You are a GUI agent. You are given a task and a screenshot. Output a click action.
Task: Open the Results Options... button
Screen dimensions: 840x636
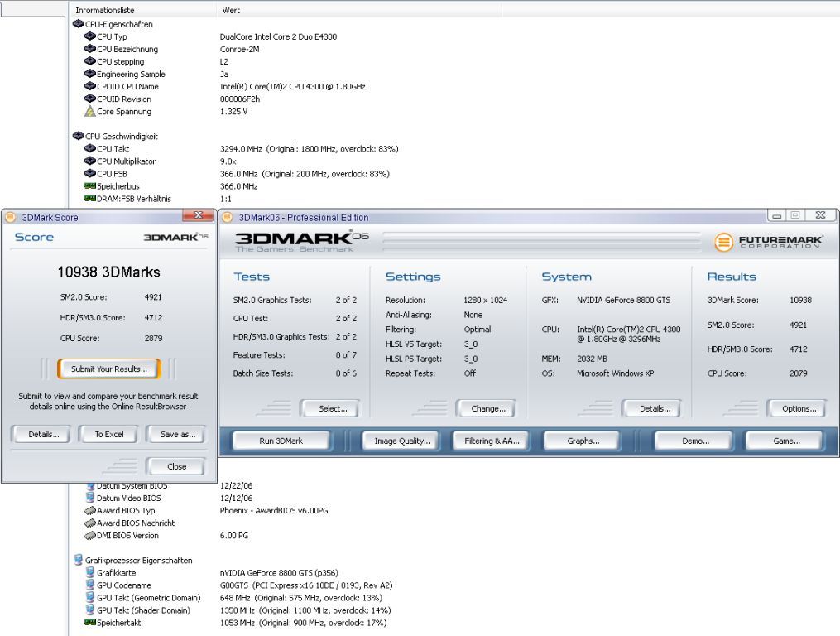(799, 408)
